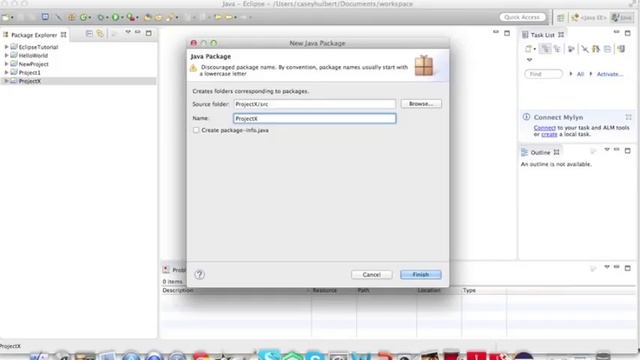Open the Package Explorer view menu
The height and width of the screenshot is (360, 640).
click(x=128, y=32)
